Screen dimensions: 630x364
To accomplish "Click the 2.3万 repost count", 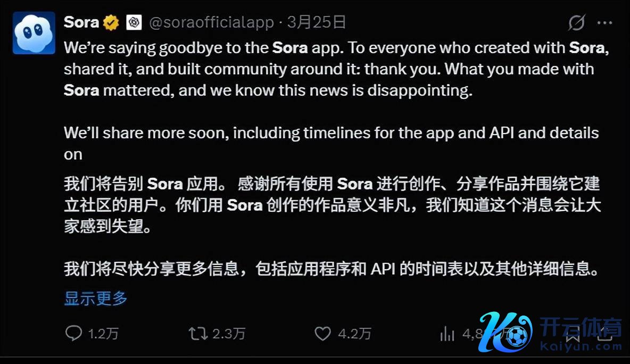I will coord(229,334).
